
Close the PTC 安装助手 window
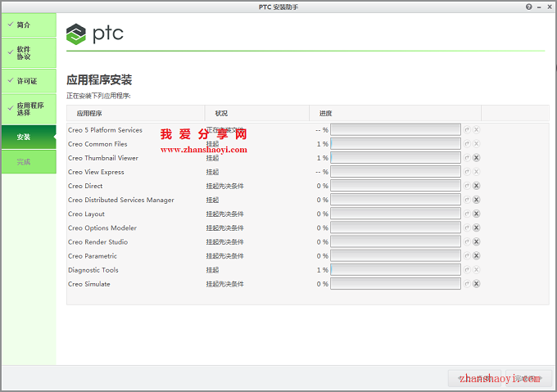pos(550,7)
